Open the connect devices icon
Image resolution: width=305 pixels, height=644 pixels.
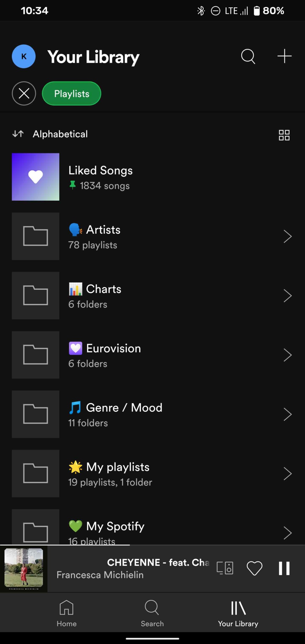(225, 568)
